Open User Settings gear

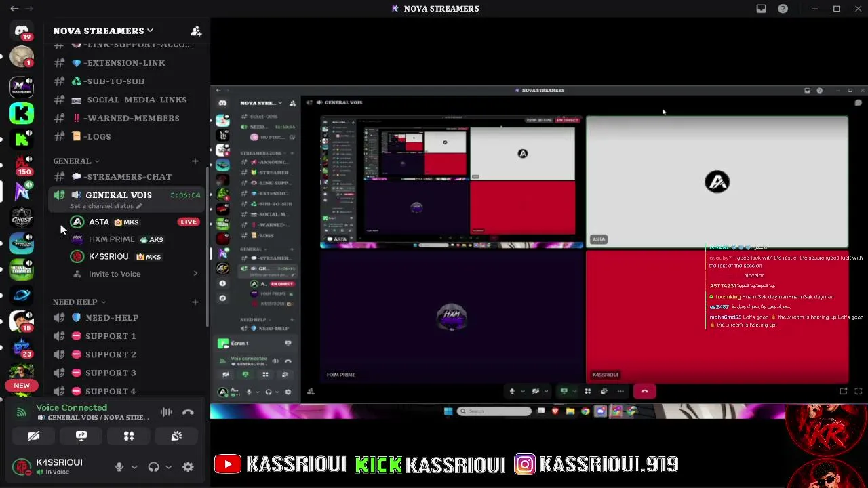(x=188, y=467)
